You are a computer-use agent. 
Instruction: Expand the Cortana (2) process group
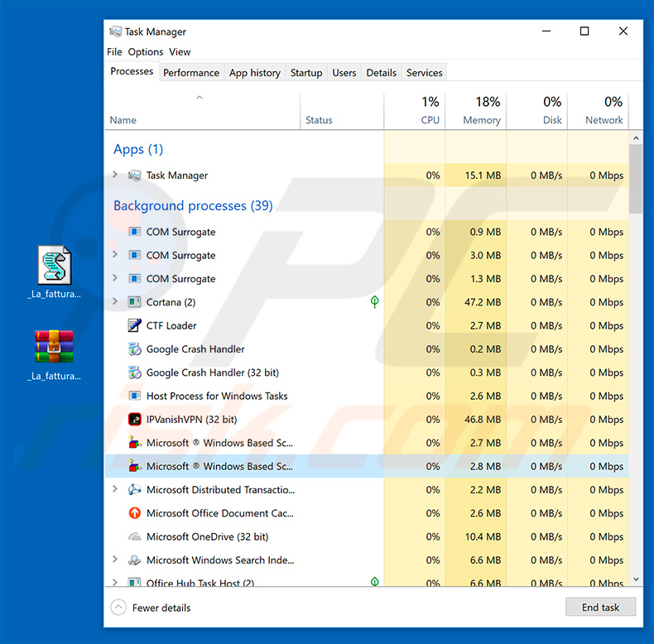click(x=115, y=301)
